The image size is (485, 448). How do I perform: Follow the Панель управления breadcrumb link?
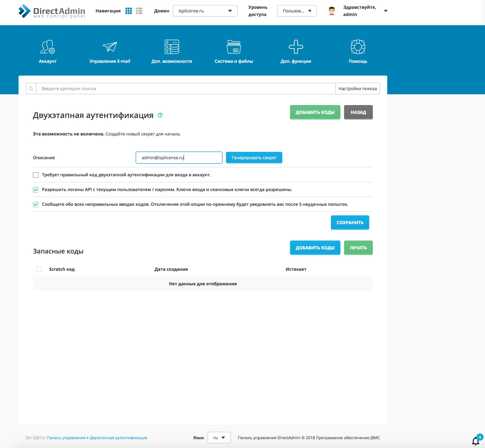click(66, 438)
